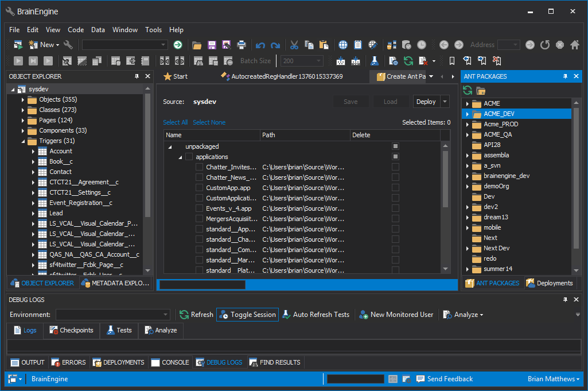The image size is (588, 391).
Task: Click the Cut scissors icon
Action: click(x=294, y=45)
